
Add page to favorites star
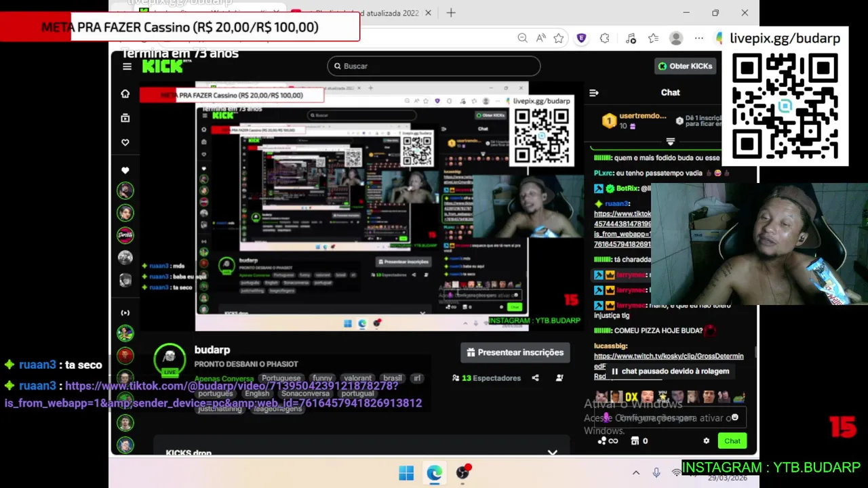tap(559, 39)
